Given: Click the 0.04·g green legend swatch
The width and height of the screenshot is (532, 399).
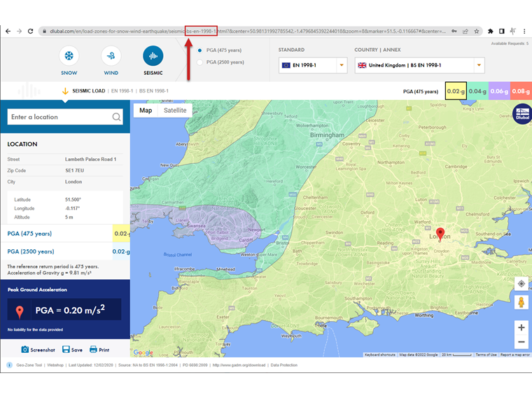Looking at the screenshot, I should click(477, 91).
